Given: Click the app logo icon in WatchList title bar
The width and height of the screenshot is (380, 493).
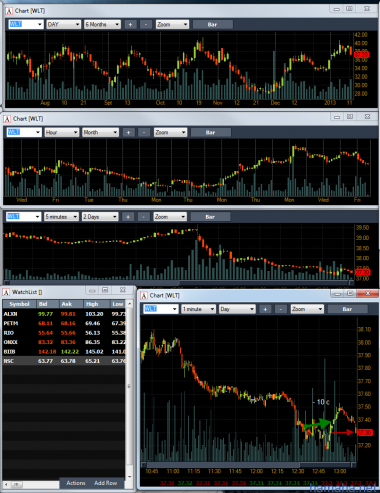Looking at the screenshot, I should tap(6, 292).
